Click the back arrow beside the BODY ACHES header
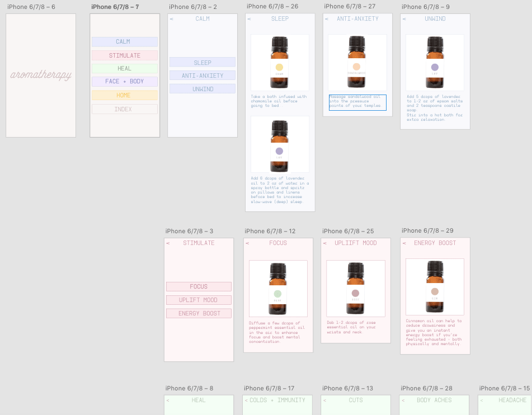 point(404,400)
